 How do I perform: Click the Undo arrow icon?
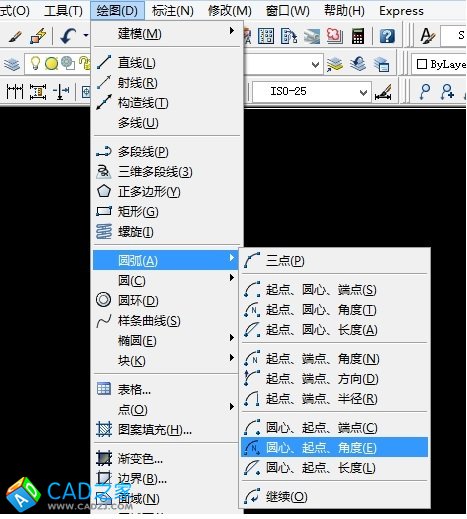pyautogui.click(x=68, y=36)
